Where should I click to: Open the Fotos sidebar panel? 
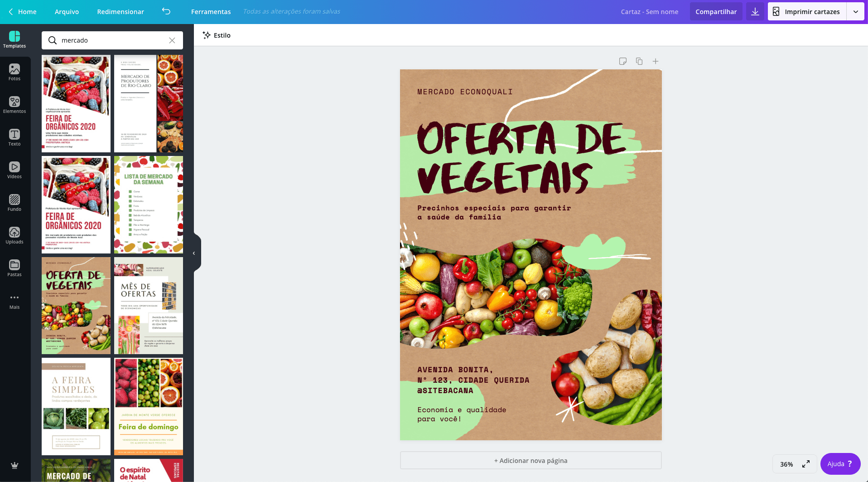14,73
